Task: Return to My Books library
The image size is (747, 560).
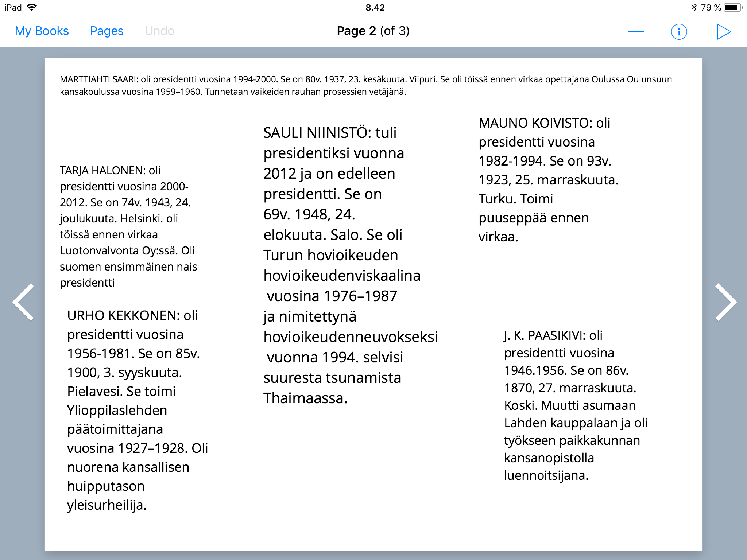Action: click(42, 31)
